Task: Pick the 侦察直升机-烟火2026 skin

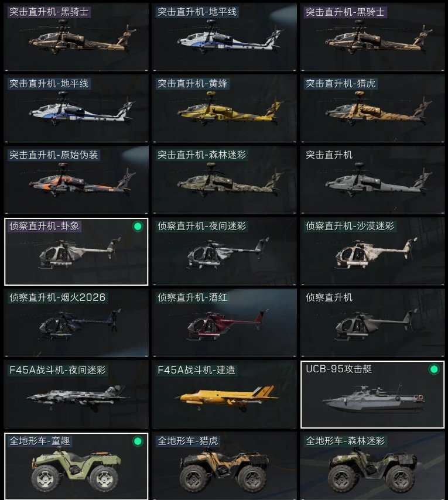Action: (x=76, y=323)
